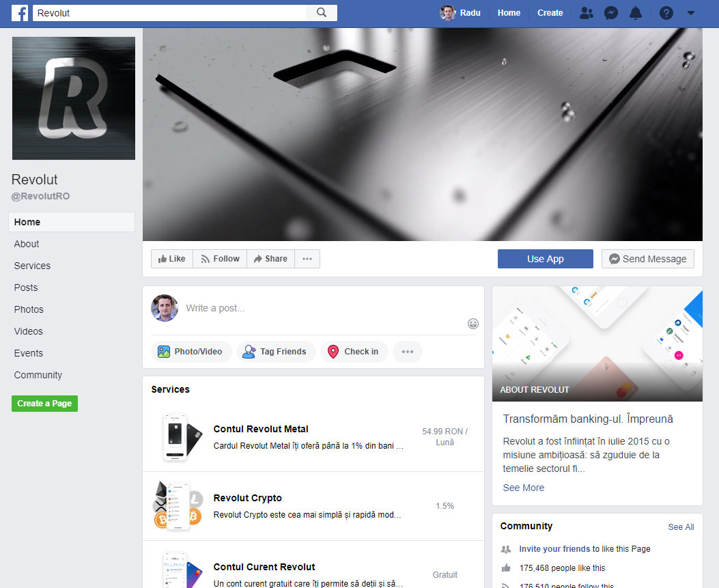
Task: Click the 54.99 RON / Lună price
Action: coord(445,437)
